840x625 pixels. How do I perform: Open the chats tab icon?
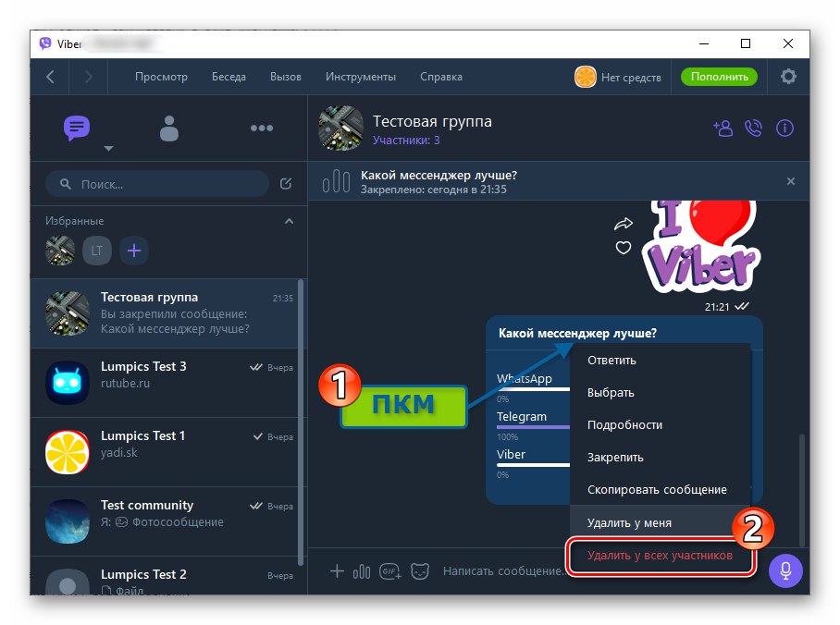(77, 128)
